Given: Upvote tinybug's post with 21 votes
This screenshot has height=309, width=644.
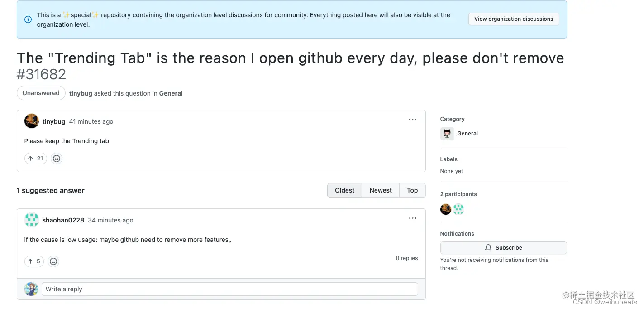Looking at the screenshot, I should [36, 159].
